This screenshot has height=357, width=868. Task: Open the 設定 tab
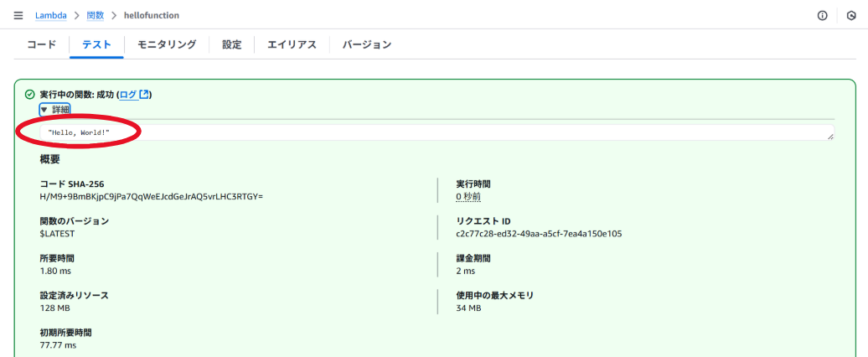point(232,44)
